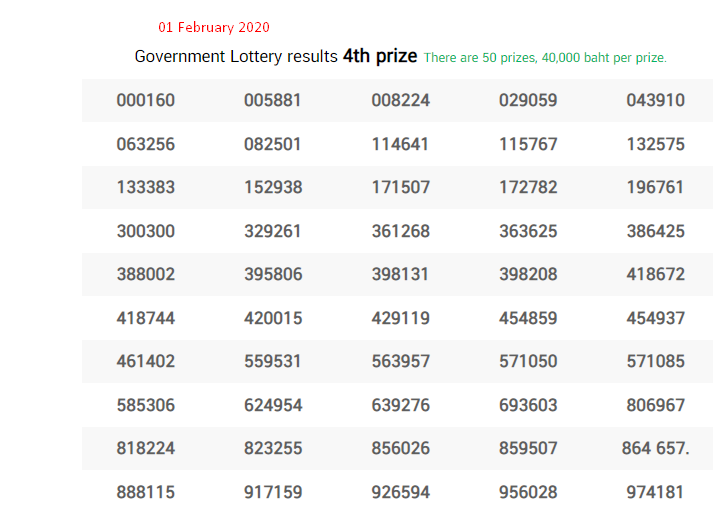Click winning number 196761
This screenshot has height=527, width=713.
[x=655, y=187]
